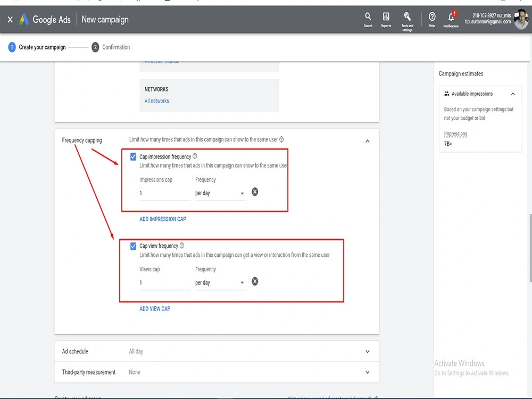Open views Frequency per day dropdown
Screen dimensions: 532x399
(220, 282)
